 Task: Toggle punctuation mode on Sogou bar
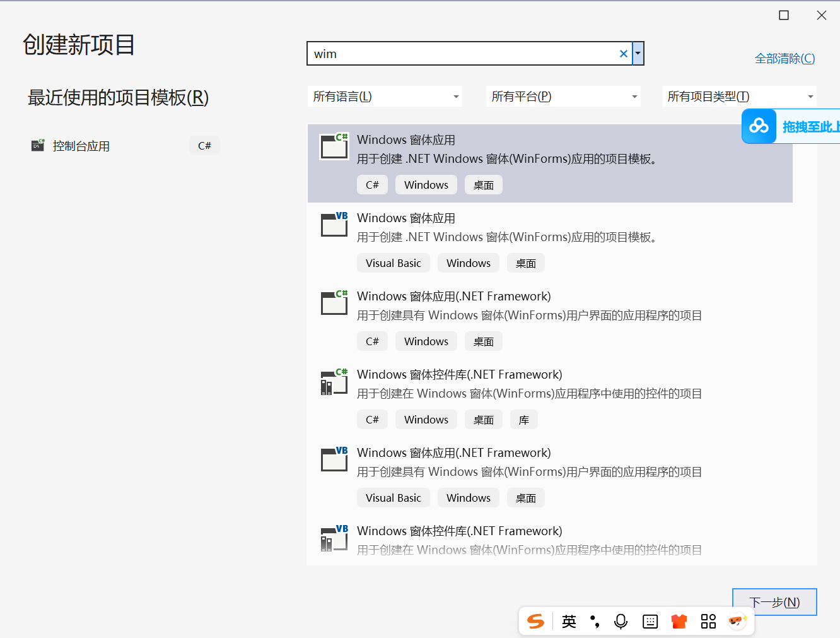[x=595, y=621]
